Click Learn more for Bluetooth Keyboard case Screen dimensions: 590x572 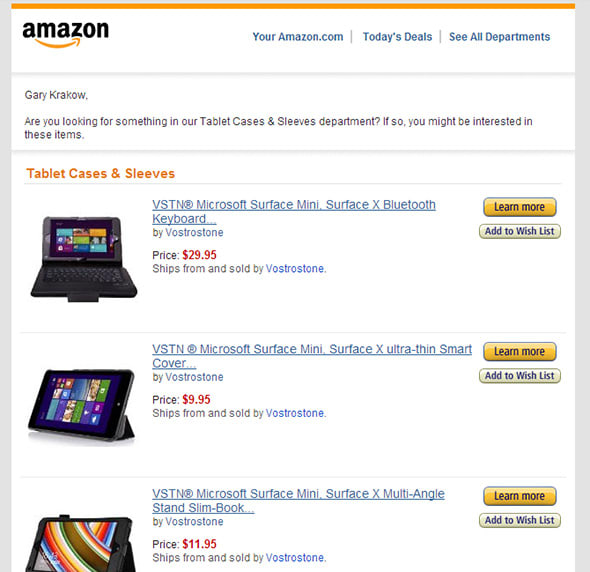(x=519, y=207)
